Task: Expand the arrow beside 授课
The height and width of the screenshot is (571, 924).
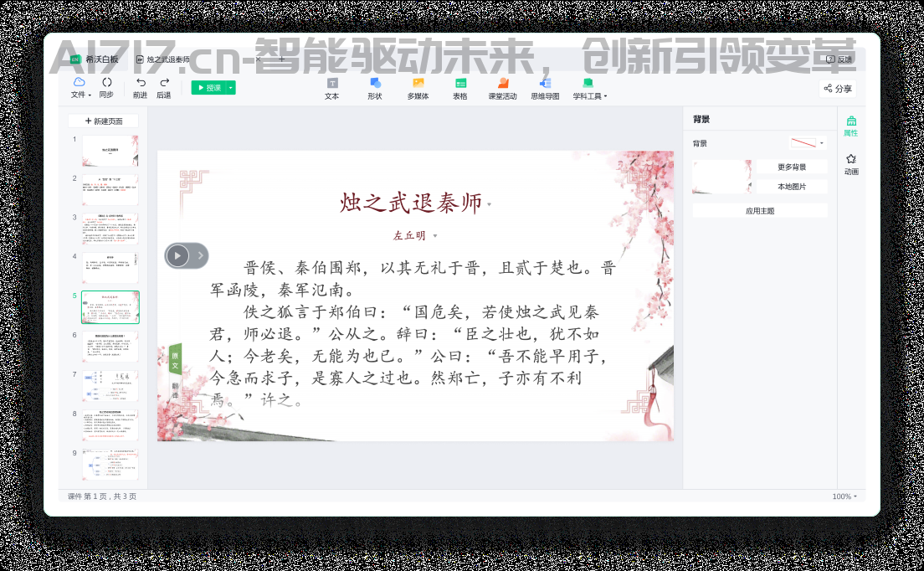Action: (x=232, y=88)
